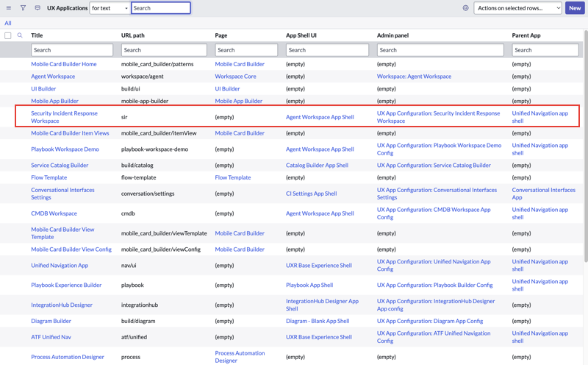Focus the top Search text box

pyautogui.click(x=161, y=8)
